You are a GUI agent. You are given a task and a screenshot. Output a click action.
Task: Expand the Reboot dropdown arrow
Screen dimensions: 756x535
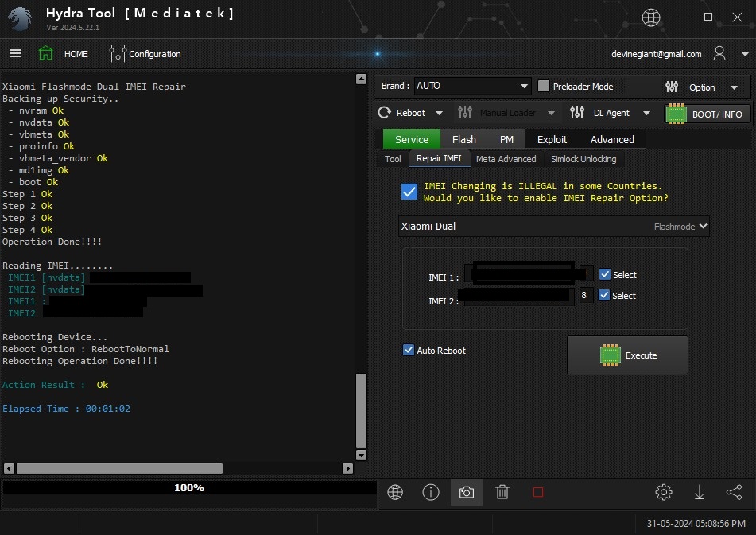(x=439, y=113)
